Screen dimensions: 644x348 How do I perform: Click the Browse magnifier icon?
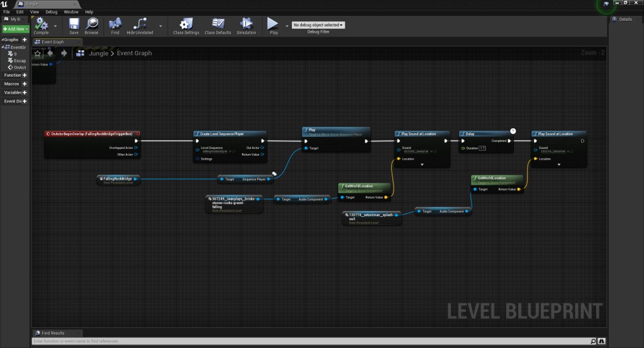[x=92, y=24]
